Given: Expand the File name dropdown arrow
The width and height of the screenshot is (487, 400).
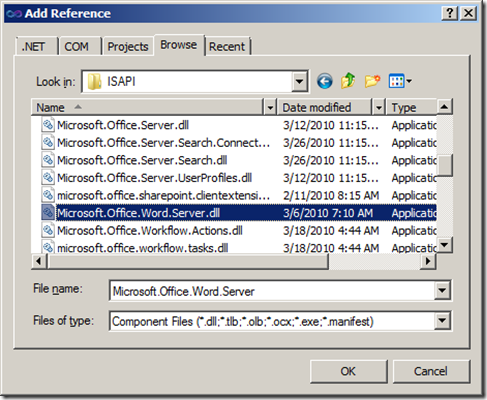Looking at the screenshot, I should [x=442, y=290].
